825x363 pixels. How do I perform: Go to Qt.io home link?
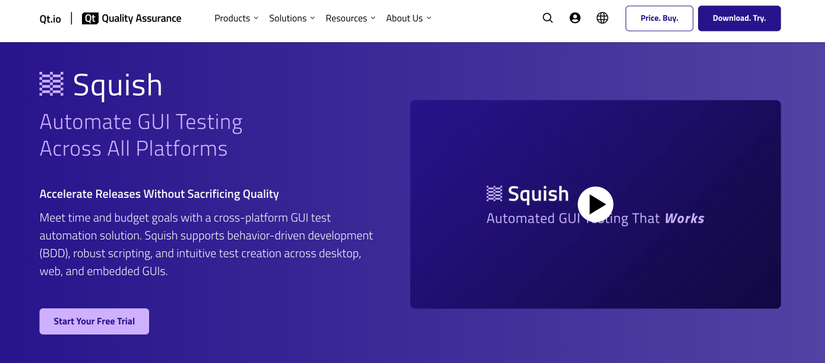point(50,19)
